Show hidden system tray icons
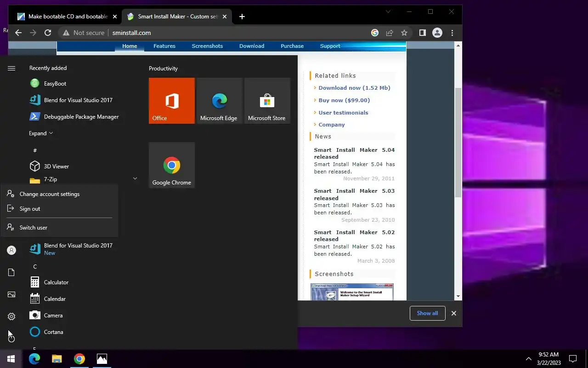 pyautogui.click(x=528, y=359)
